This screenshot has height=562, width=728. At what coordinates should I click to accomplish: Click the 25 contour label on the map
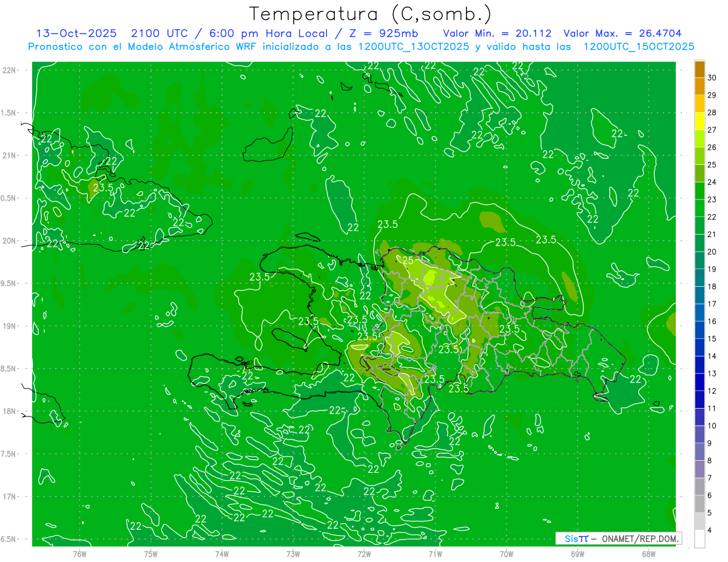pyautogui.click(x=408, y=261)
